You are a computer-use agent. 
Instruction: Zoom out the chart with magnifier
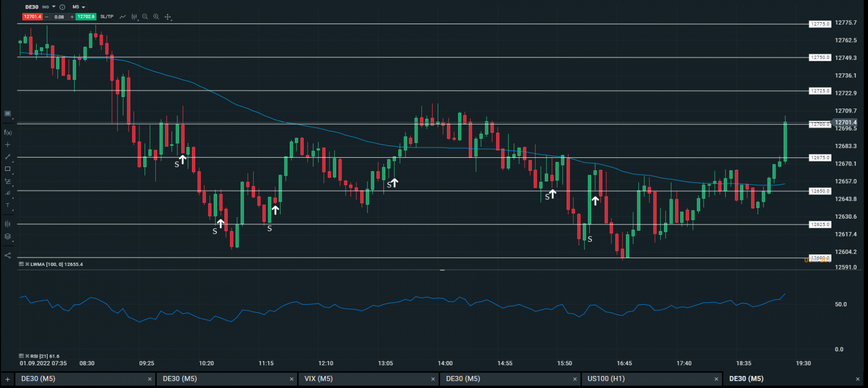point(145,17)
